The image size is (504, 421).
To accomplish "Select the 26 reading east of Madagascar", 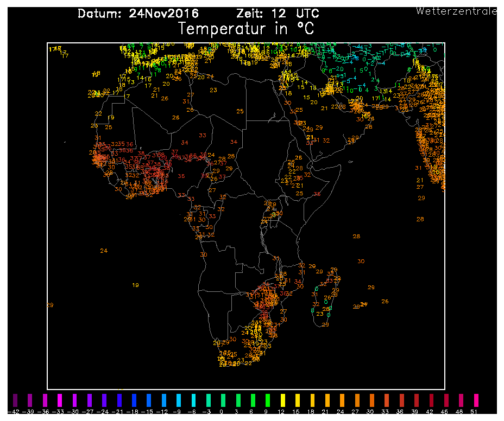I will click(x=385, y=301).
